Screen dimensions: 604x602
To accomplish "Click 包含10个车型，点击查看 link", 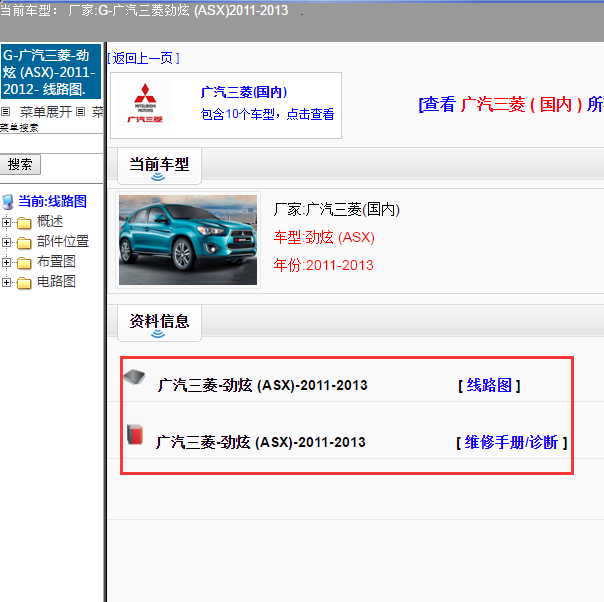I will click(x=268, y=114).
